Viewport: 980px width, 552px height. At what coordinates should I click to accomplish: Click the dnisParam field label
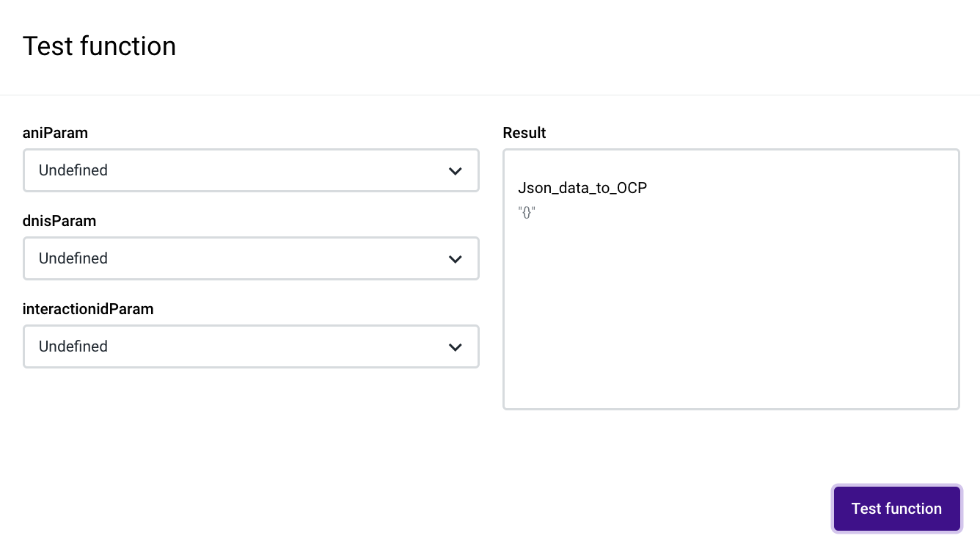pyautogui.click(x=59, y=221)
